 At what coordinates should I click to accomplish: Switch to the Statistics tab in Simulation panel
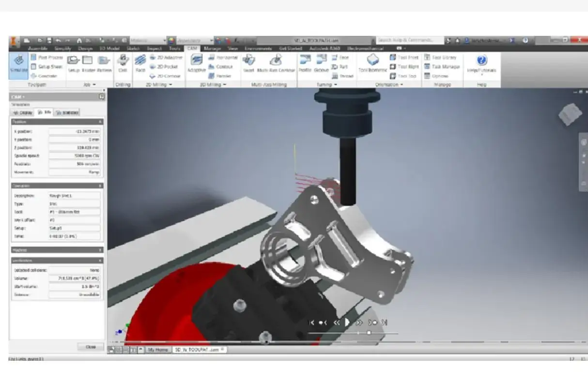67,112
